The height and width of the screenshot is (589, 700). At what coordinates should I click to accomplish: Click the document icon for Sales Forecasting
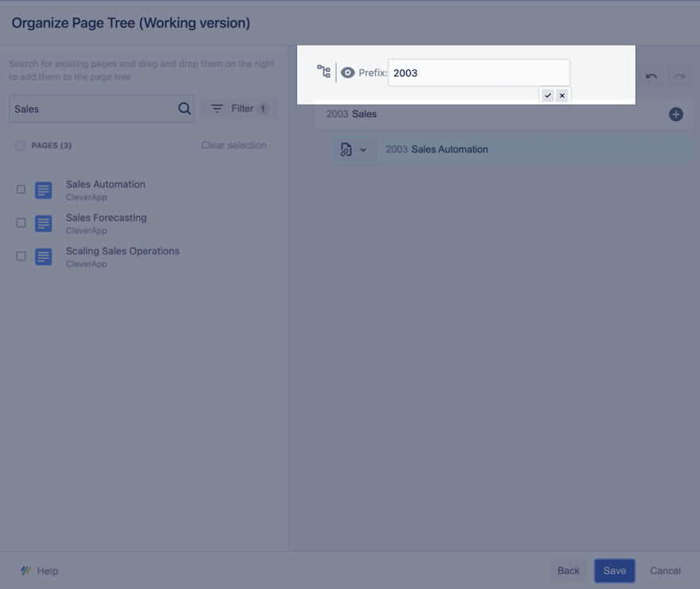(x=42, y=223)
